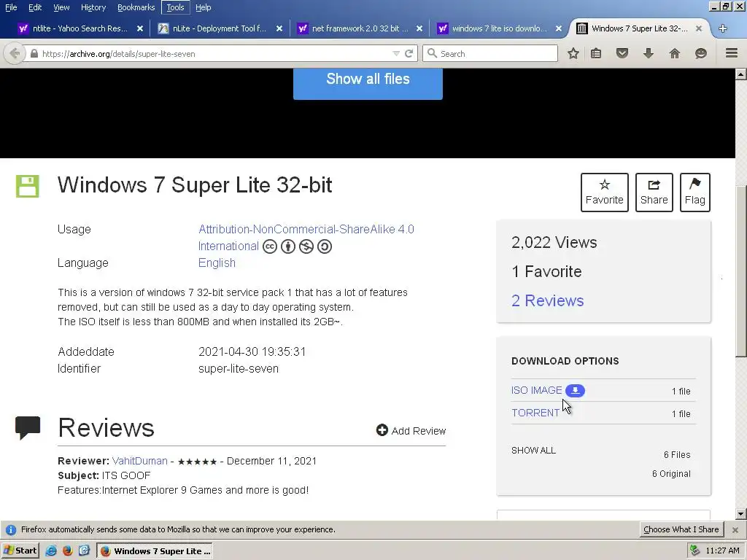This screenshot has width=747, height=560.
Task: Click the Favorite button
Action: click(605, 192)
